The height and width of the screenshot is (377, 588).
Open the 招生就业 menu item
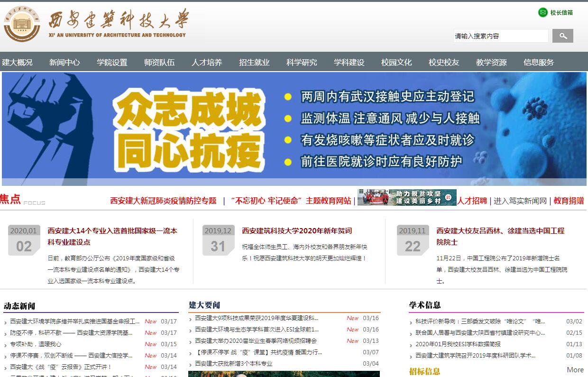(254, 62)
